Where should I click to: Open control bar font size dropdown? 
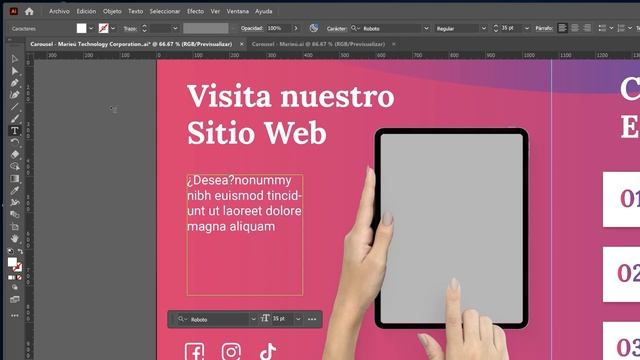[x=527, y=29]
